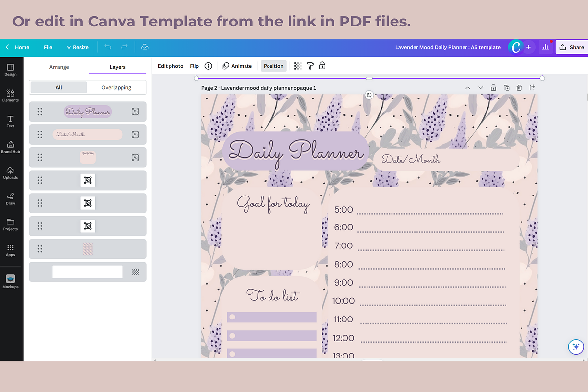Open the Projects folder panel

[10, 224]
